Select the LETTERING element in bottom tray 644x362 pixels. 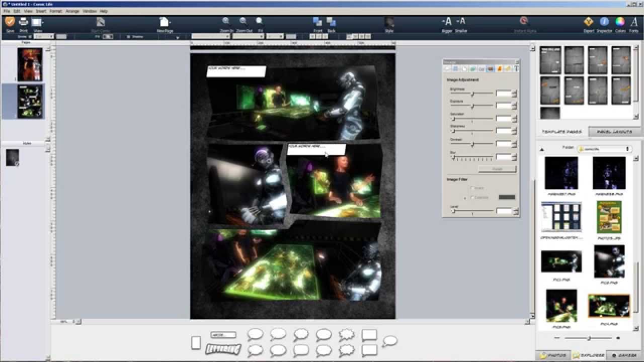[x=223, y=348]
